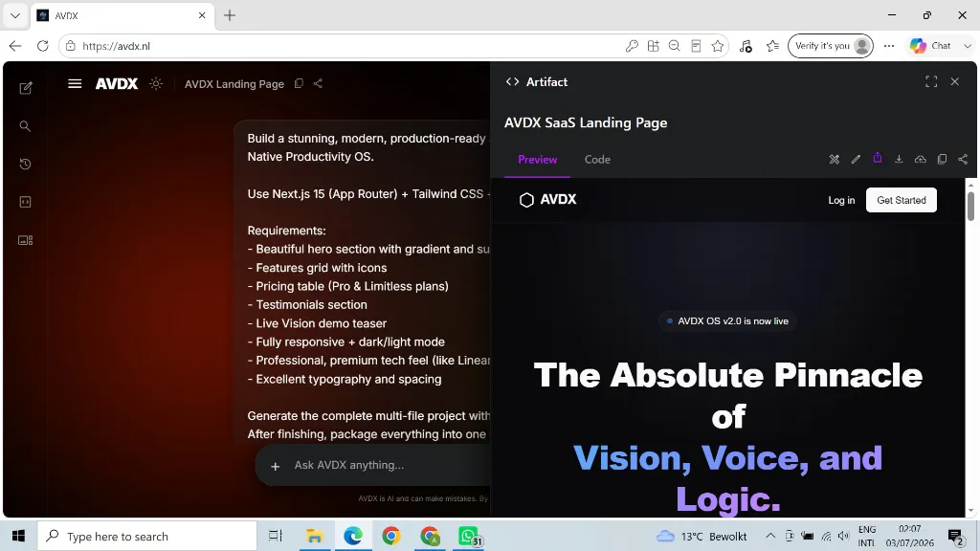Click the browser back button
This screenshot has width=980, height=551.
tap(15, 46)
